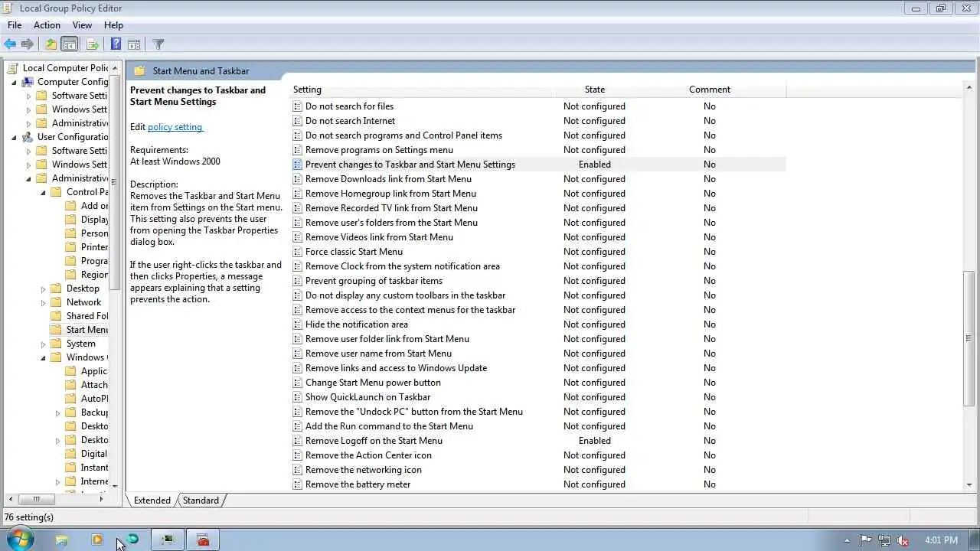
Task: Open the Action menu
Action: pos(47,25)
